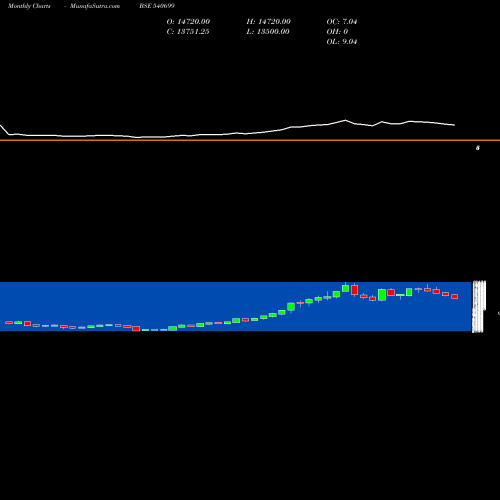The height and width of the screenshot is (500, 500).
Task: Click the orange horizontal baseline line
Action: [x=250, y=140]
